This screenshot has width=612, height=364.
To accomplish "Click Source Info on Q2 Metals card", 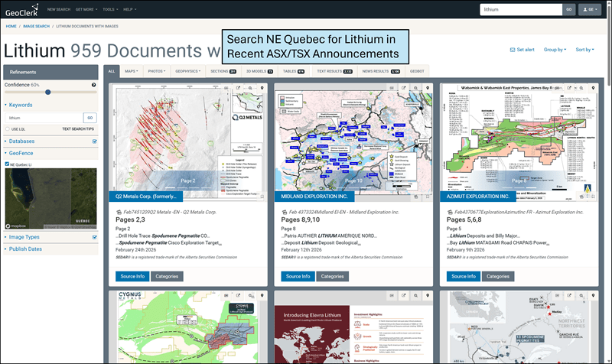I will 132,276.
